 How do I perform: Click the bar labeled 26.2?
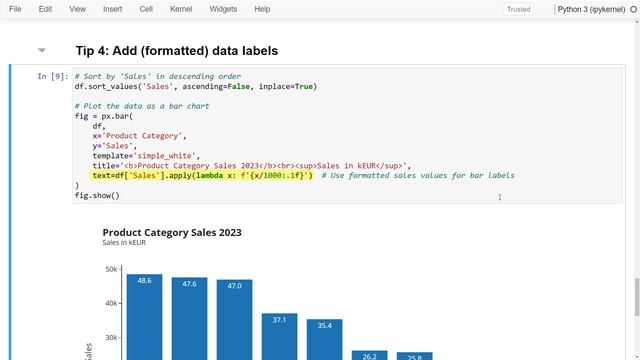[369, 355]
